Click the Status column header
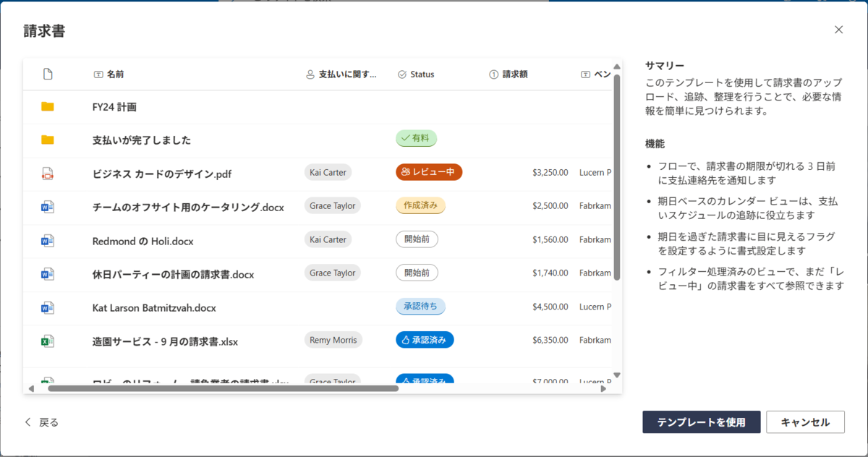 (x=416, y=74)
